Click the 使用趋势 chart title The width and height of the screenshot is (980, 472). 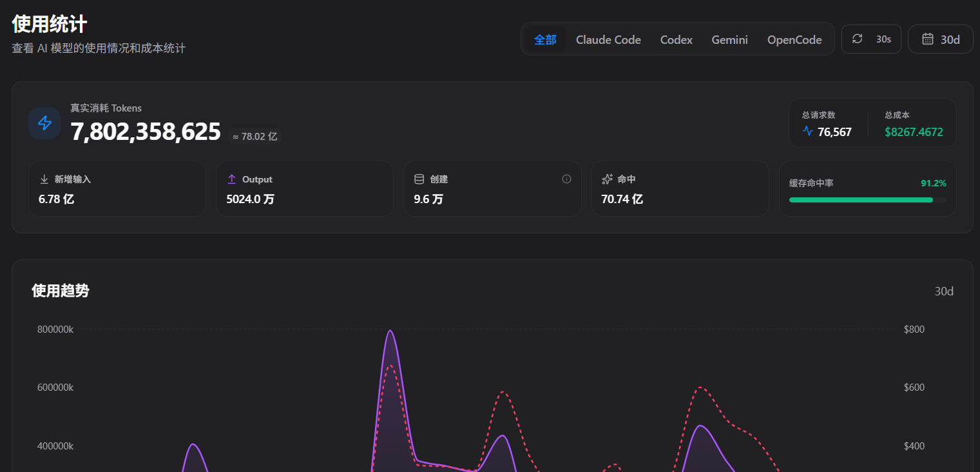pos(61,291)
